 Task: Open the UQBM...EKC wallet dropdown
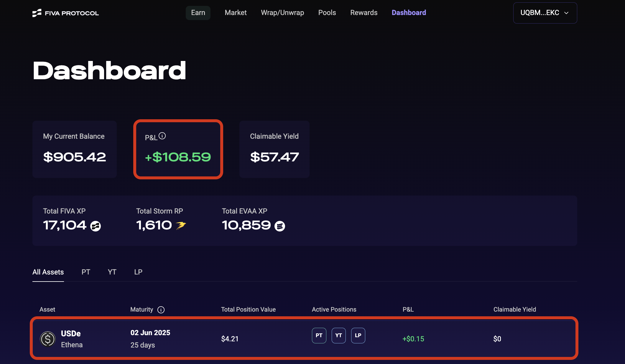(x=545, y=13)
